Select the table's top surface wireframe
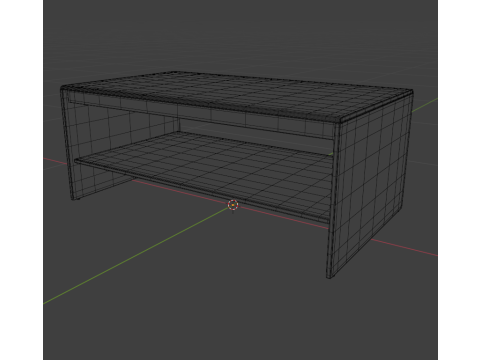Image resolution: width=480 pixels, height=360 pixels. point(237,96)
